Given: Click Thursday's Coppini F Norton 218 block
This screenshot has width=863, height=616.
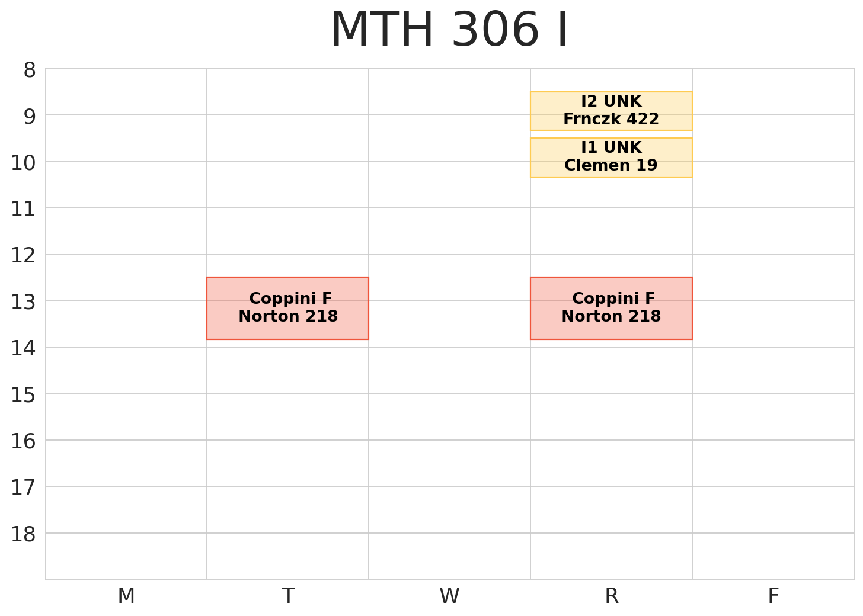Looking at the screenshot, I should (x=611, y=308).
